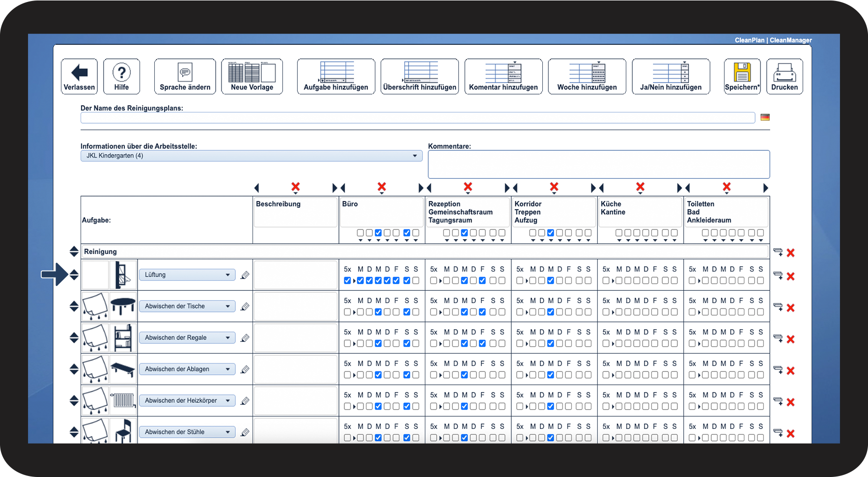Click the Reinigungsplan name input field

418,118
